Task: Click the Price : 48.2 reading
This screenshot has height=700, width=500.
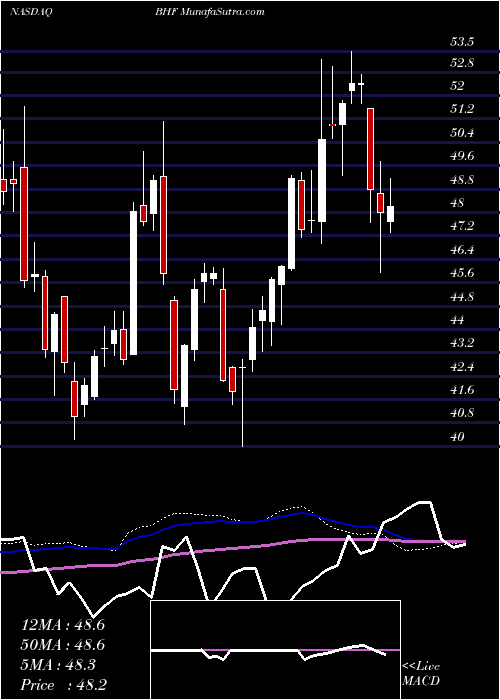Action: (63, 685)
